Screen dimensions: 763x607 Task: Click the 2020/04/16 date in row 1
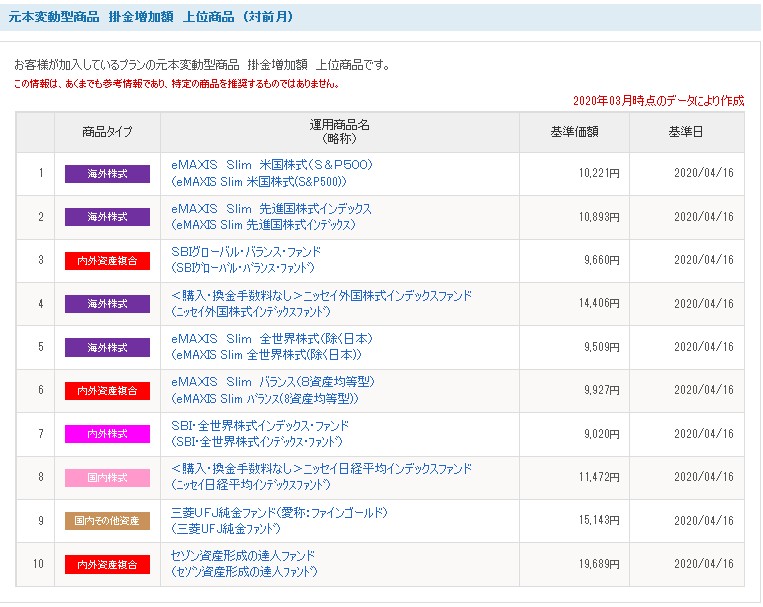pyautogui.click(x=704, y=173)
